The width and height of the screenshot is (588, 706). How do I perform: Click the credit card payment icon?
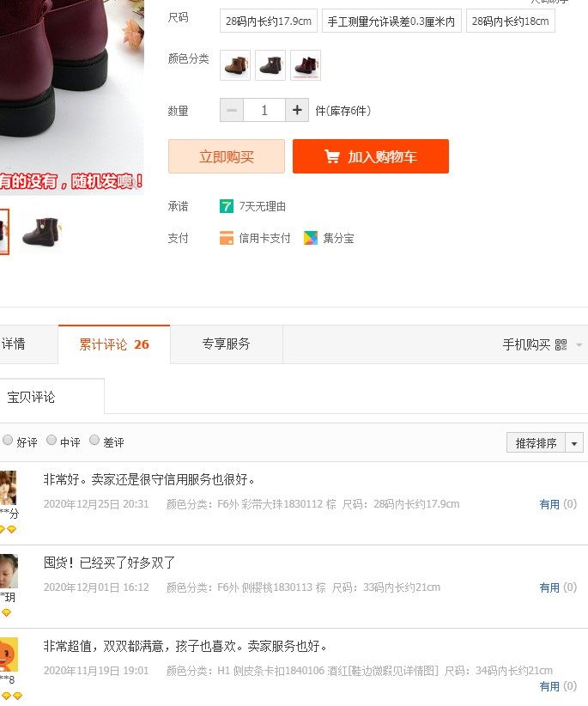coord(227,238)
